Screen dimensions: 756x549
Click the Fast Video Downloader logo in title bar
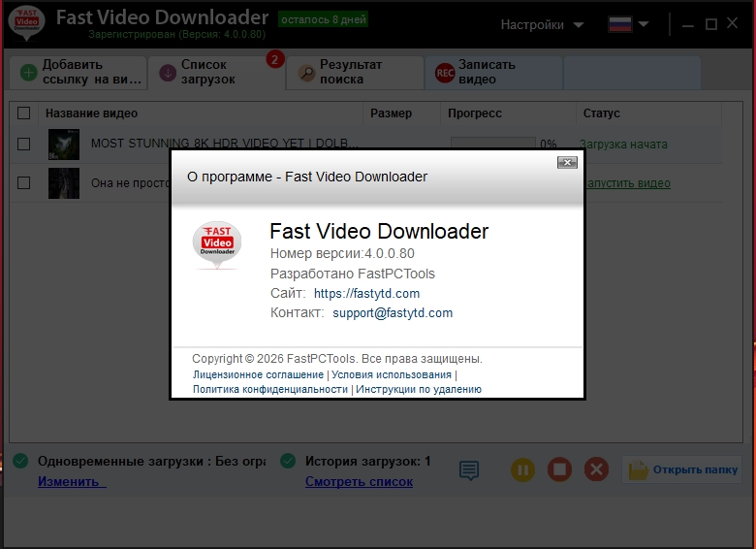click(27, 22)
